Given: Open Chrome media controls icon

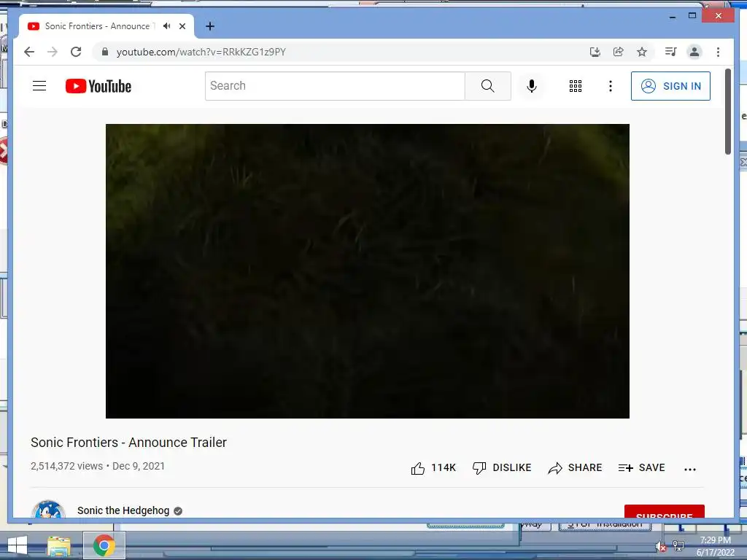Looking at the screenshot, I should pyautogui.click(x=671, y=52).
